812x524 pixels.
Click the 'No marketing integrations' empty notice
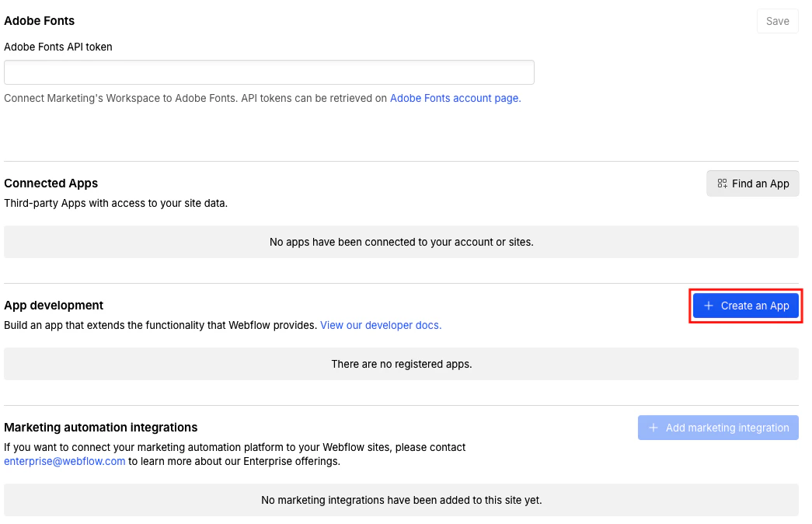pyautogui.click(x=401, y=500)
